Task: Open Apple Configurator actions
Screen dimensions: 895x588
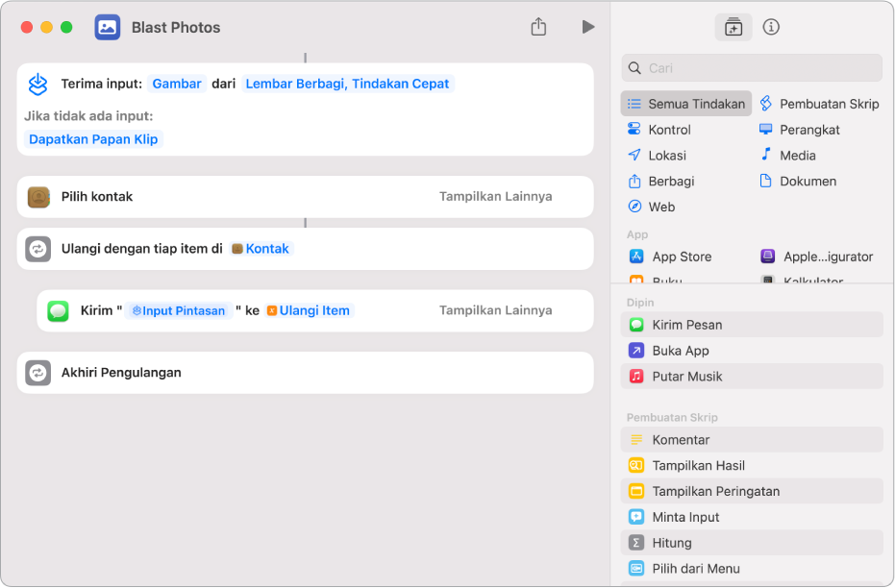Action: click(817, 257)
